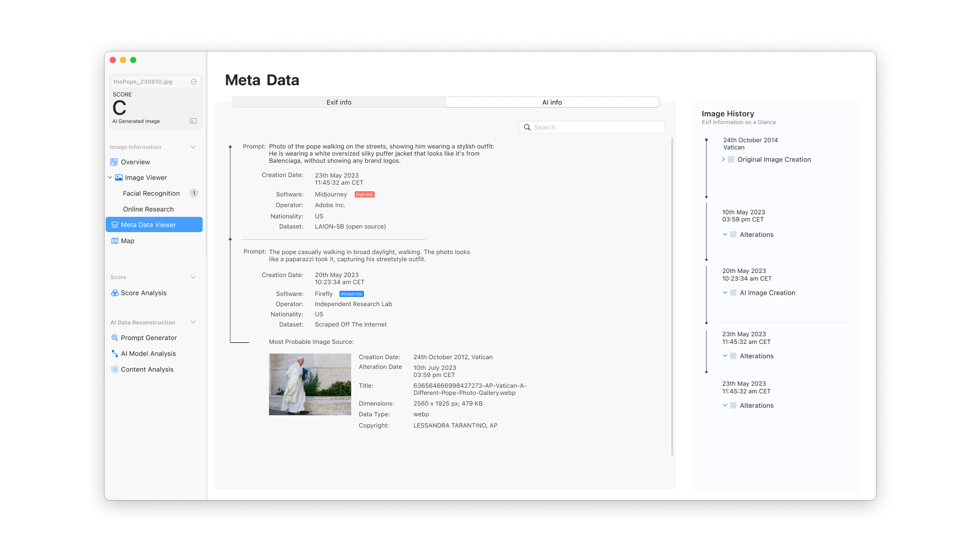The image size is (980, 551).
Task: Expand the Original Image Creation entry
Action: coord(723,159)
